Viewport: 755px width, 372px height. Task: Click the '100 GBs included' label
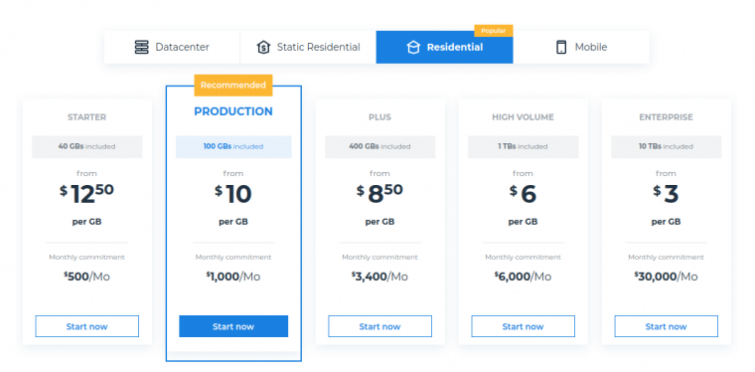(x=234, y=146)
